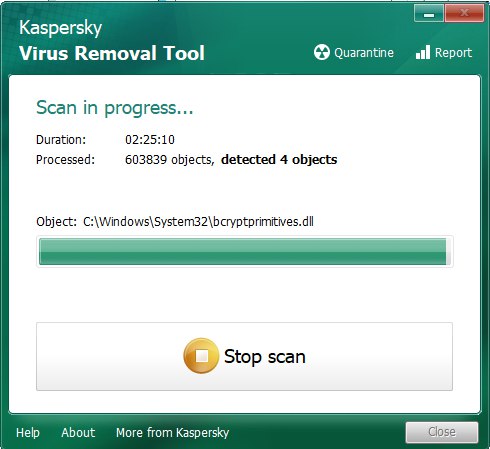Close window with red X button
This screenshot has width=490, height=449.
tap(464, 14)
